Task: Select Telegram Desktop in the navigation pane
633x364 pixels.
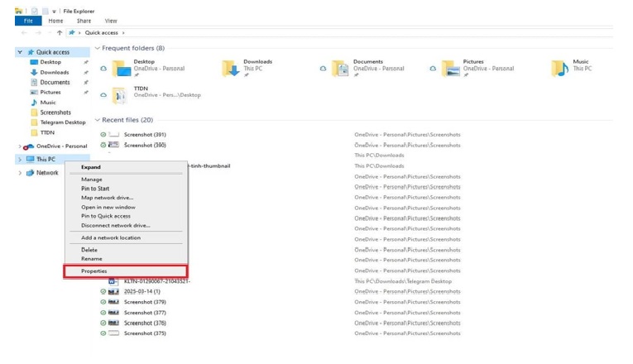Action: pos(63,122)
